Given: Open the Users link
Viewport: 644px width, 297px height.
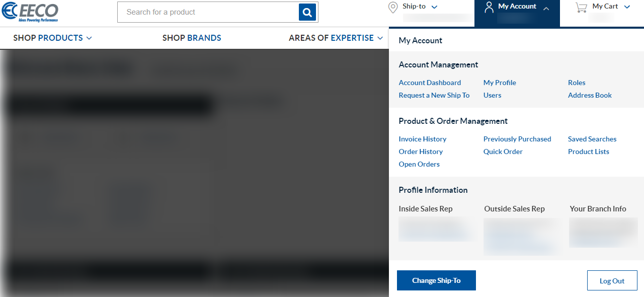Looking at the screenshot, I should point(492,95).
